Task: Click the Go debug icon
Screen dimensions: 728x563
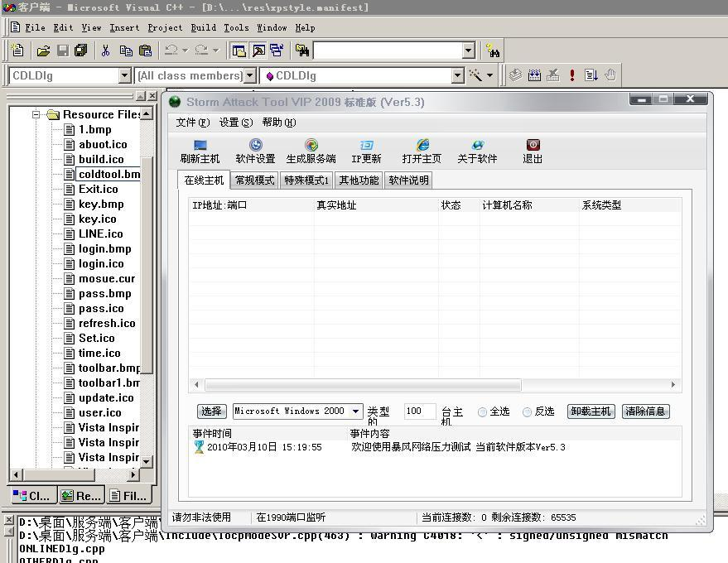Action: pos(591,75)
